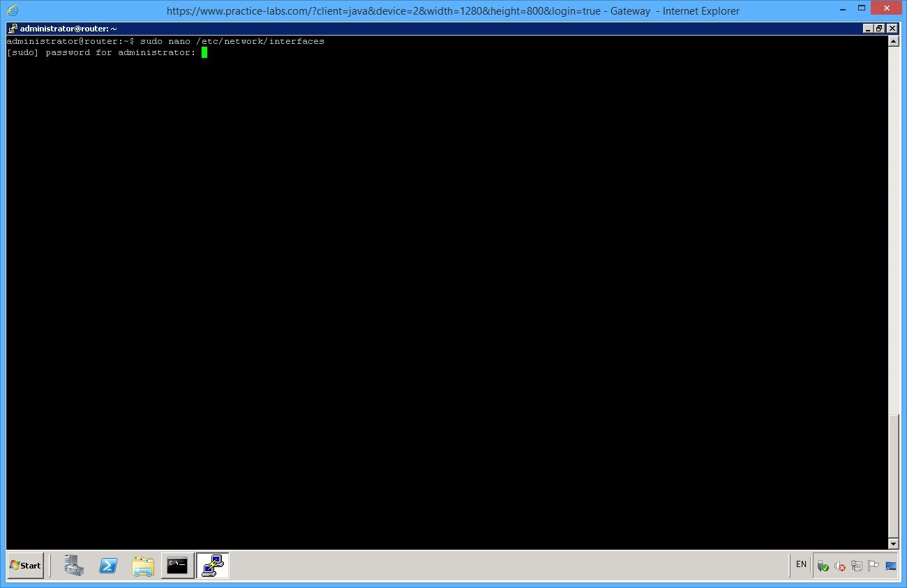Click the Internet Explorer icon in the title bar
Screen dimensions: 907x588
tap(11, 10)
